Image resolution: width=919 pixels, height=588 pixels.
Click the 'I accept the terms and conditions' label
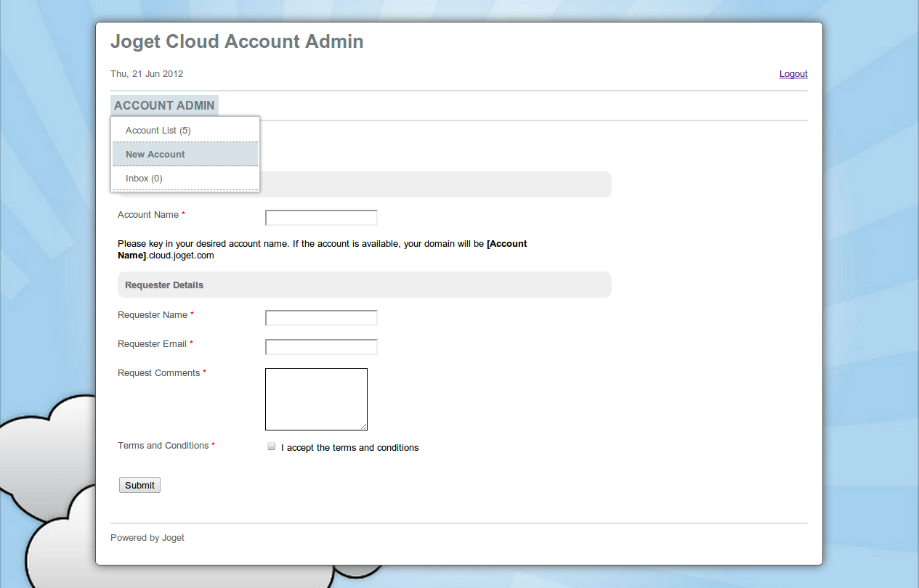(349, 448)
